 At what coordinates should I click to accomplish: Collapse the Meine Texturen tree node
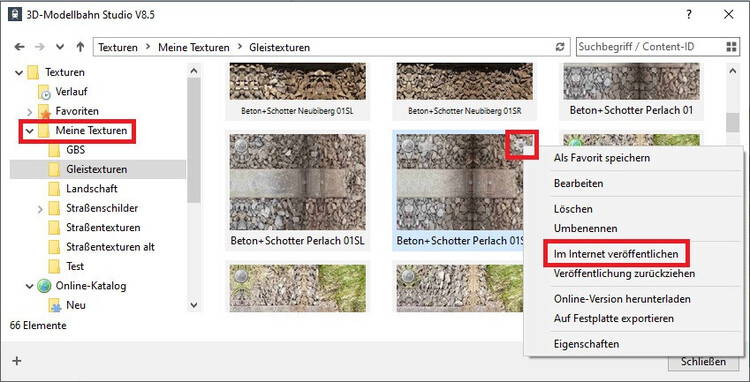click(30, 131)
